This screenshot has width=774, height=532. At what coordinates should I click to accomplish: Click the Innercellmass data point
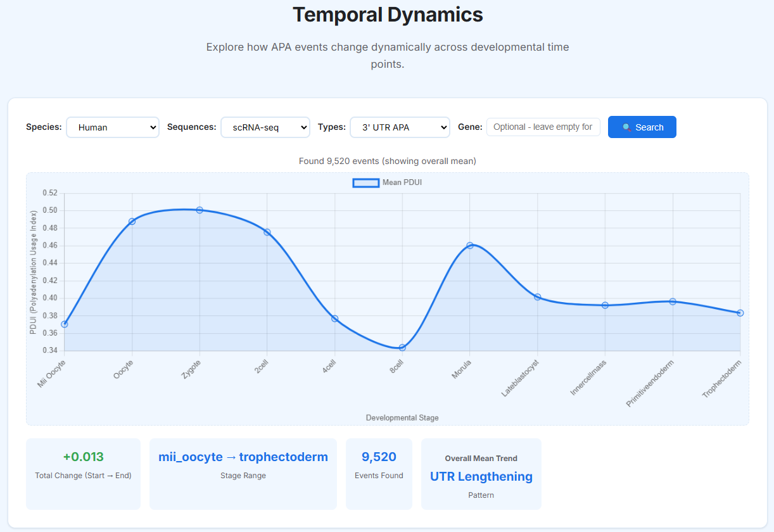605,305
